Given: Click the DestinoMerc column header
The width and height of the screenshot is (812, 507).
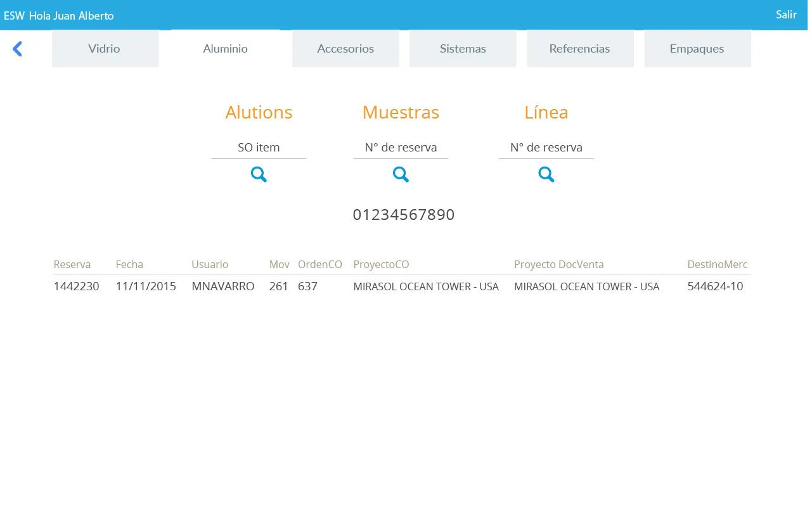Looking at the screenshot, I should point(718,264).
